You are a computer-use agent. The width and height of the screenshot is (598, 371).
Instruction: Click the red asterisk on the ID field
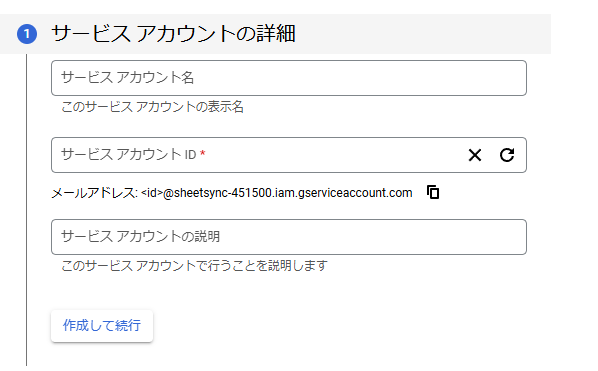coord(203,153)
